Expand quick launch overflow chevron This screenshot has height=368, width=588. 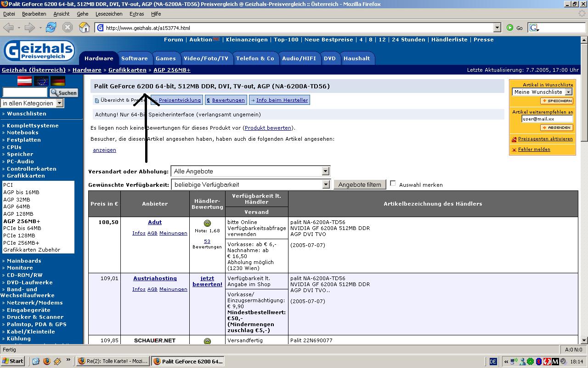(68, 360)
